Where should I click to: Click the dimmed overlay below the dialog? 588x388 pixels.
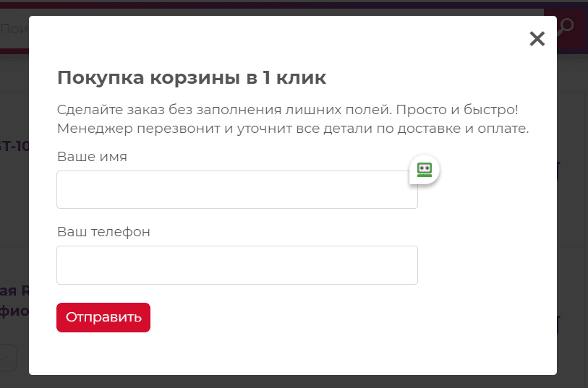[x=294, y=381]
